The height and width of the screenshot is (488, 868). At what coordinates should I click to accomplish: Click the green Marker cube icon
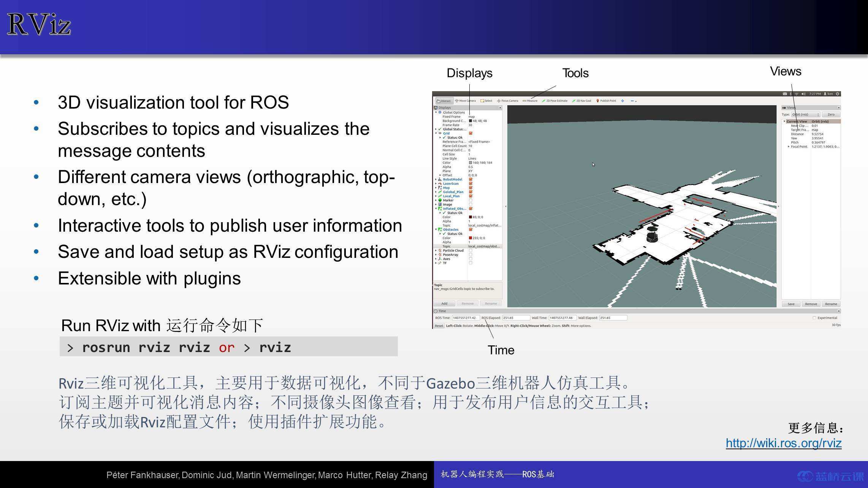440,200
